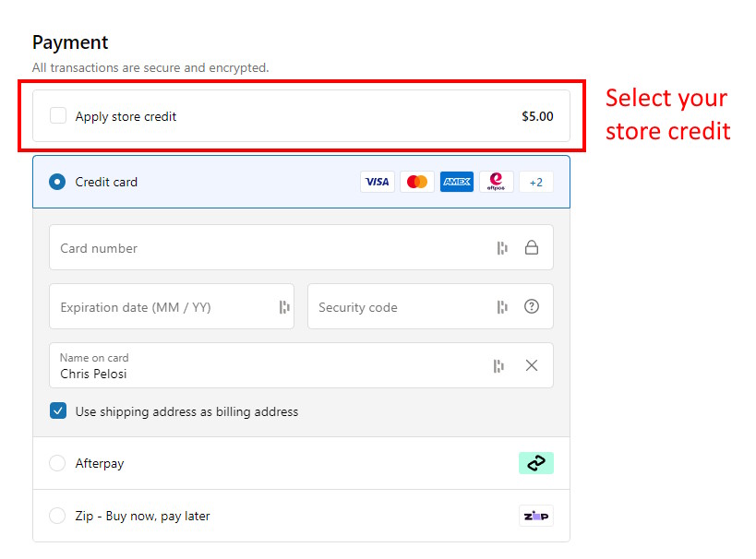756x559 pixels.
Task: Click the lock icon in Card number
Action: tap(532, 247)
